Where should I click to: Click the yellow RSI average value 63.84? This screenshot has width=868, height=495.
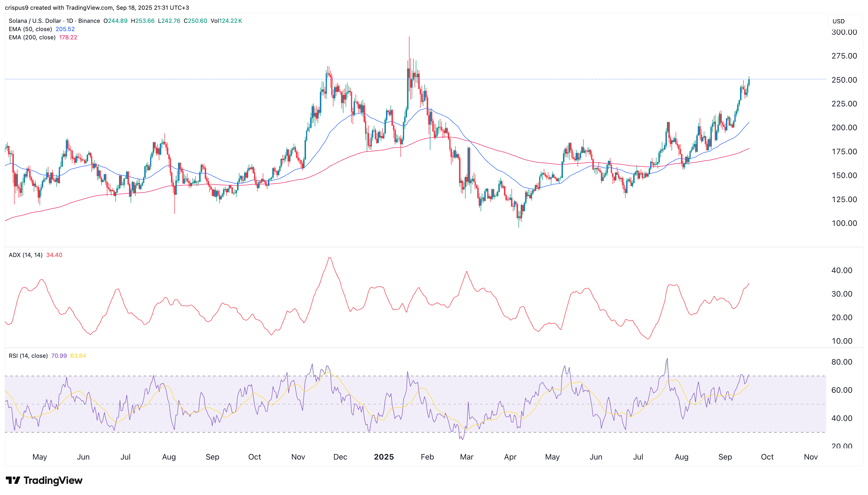tap(78, 356)
